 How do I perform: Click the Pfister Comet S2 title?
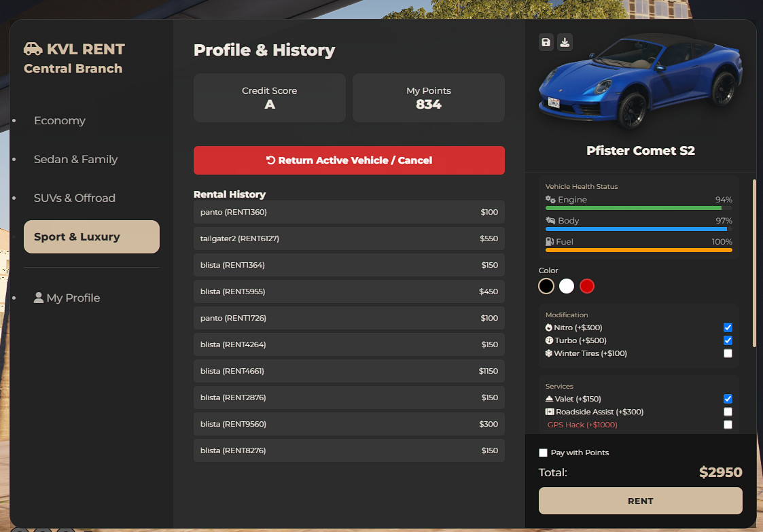(641, 150)
